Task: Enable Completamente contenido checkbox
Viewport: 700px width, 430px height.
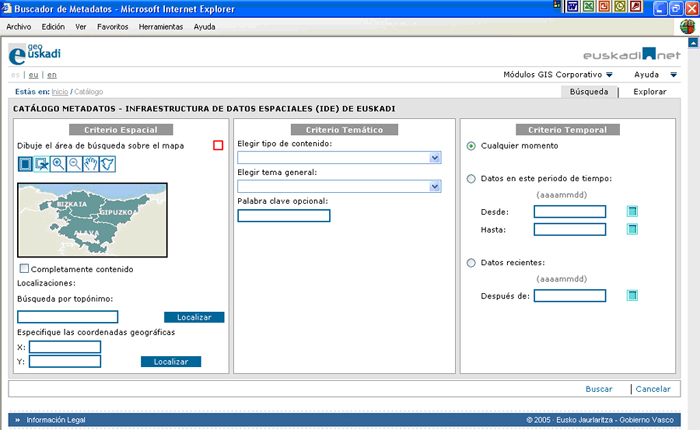Action: [25, 269]
